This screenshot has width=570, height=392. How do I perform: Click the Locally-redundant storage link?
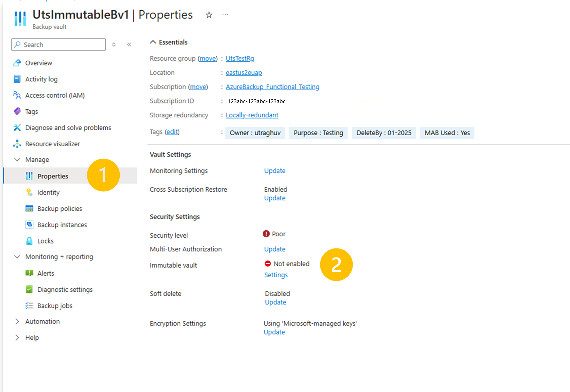(x=252, y=115)
